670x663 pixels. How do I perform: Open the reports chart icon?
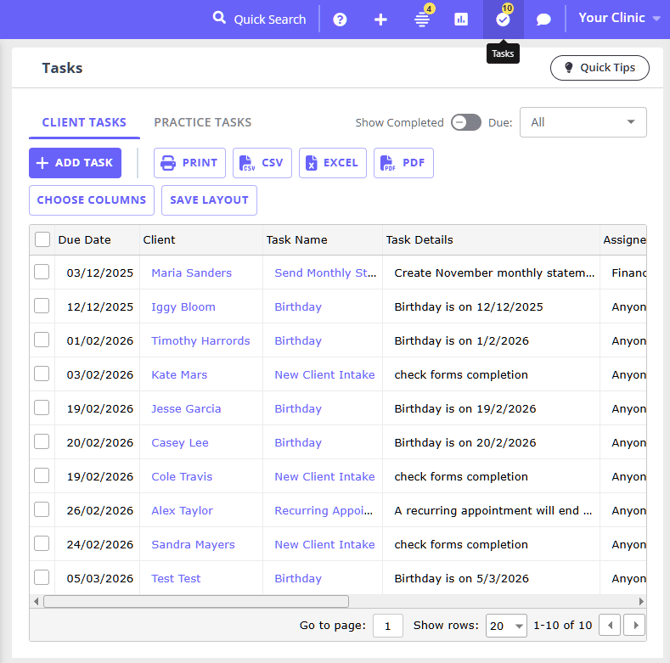[461, 19]
